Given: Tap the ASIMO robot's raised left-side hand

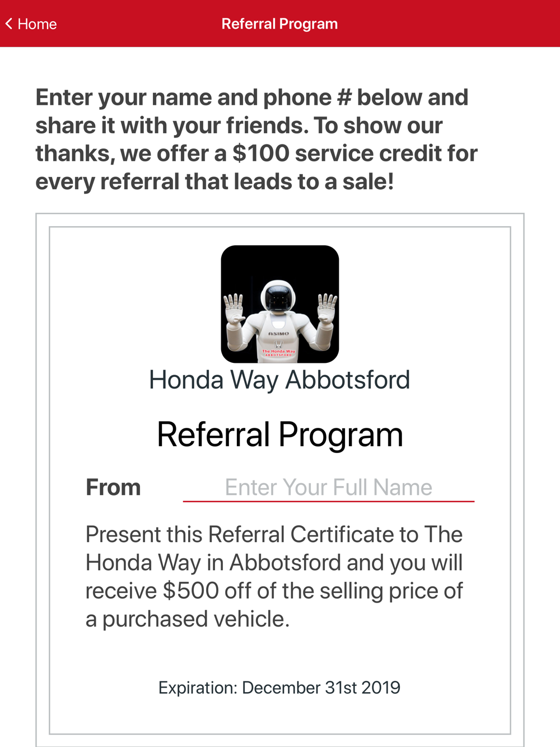Looking at the screenshot, I should click(234, 309).
